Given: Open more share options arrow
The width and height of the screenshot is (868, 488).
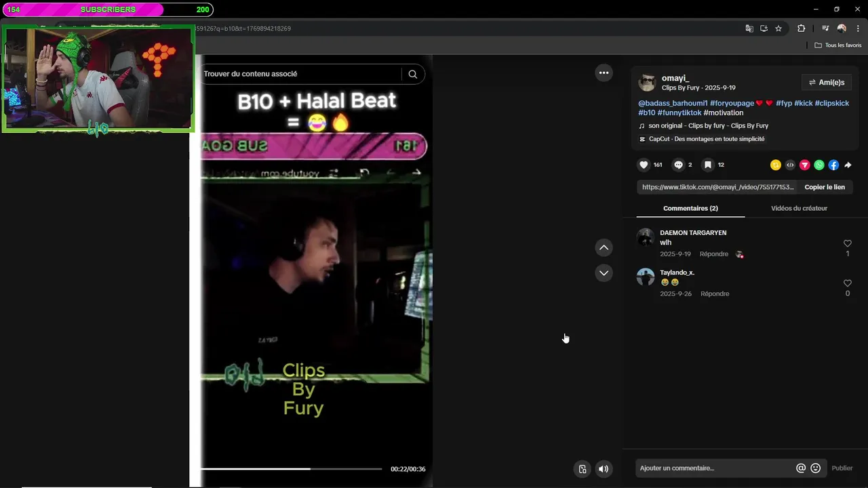Looking at the screenshot, I should pos(848,165).
